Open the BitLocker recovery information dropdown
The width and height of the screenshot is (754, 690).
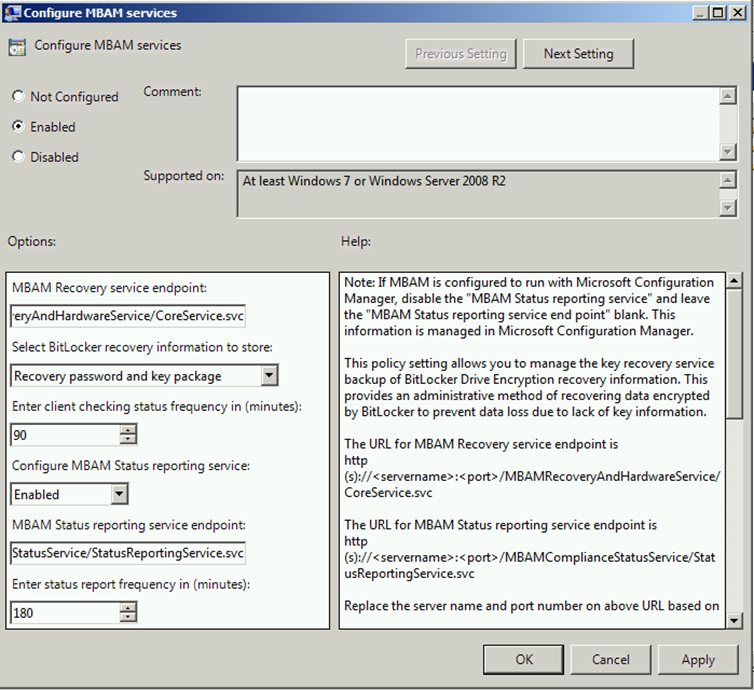click(269, 376)
